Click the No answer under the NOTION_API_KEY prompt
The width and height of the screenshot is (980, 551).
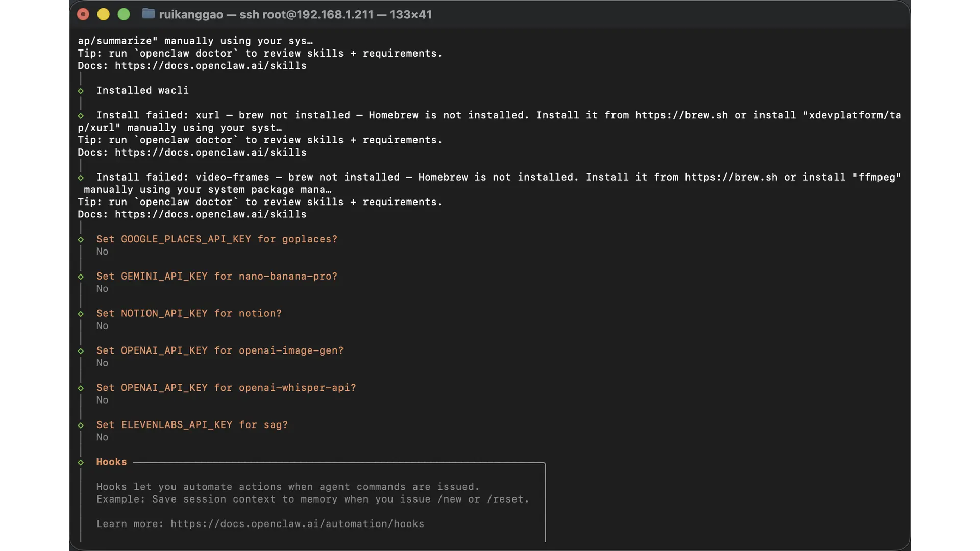pyautogui.click(x=102, y=326)
